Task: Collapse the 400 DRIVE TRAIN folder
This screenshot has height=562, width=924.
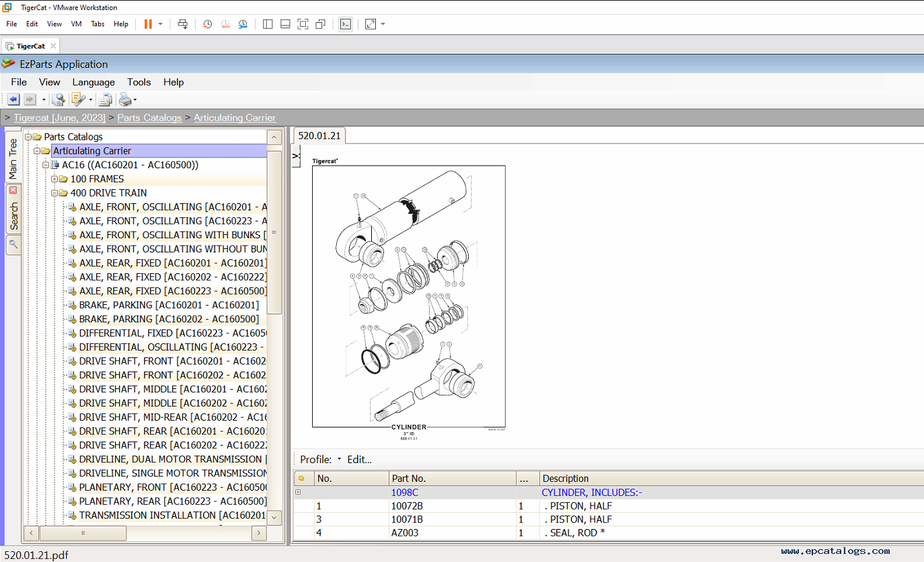Action: (54, 193)
